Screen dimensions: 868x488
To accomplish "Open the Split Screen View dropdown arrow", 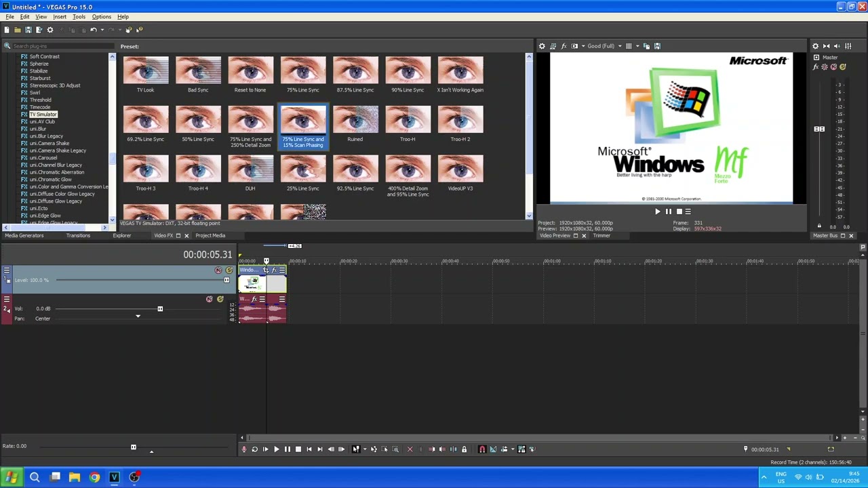I will point(582,46).
